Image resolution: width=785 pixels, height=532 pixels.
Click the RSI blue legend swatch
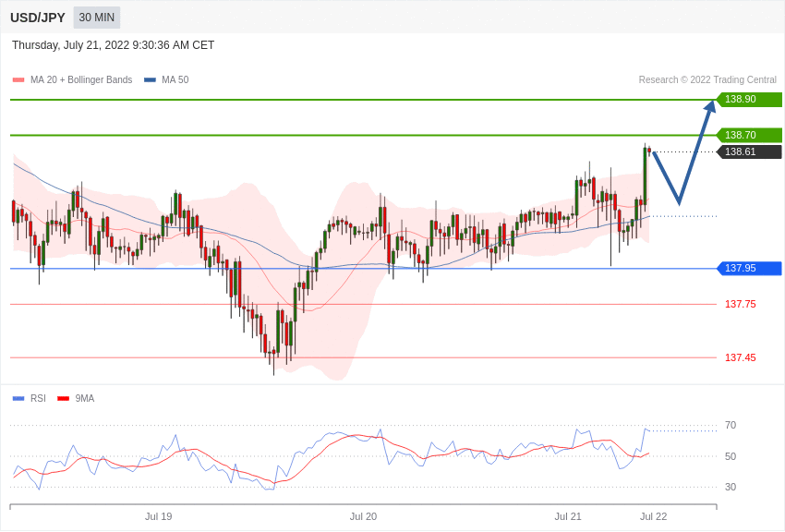tap(18, 399)
